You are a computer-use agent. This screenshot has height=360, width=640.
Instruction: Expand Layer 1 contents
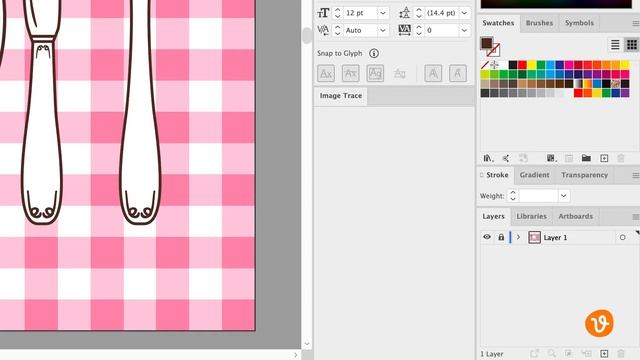click(518, 237)
